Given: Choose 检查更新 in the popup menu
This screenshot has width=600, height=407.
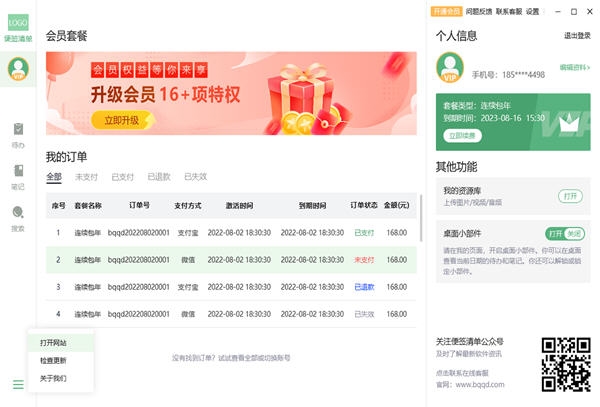Looking at the screenshot, I should pyautogui.click(x=54, y=360).
